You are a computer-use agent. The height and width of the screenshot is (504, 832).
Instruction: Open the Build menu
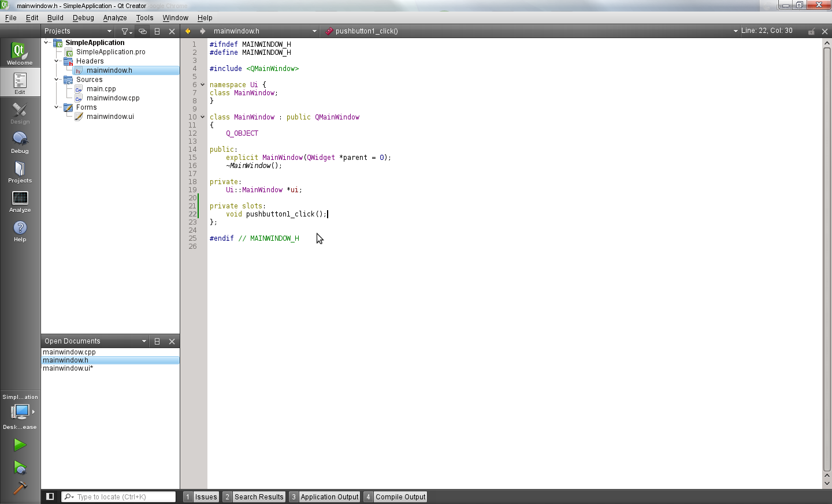coord(55,18)
